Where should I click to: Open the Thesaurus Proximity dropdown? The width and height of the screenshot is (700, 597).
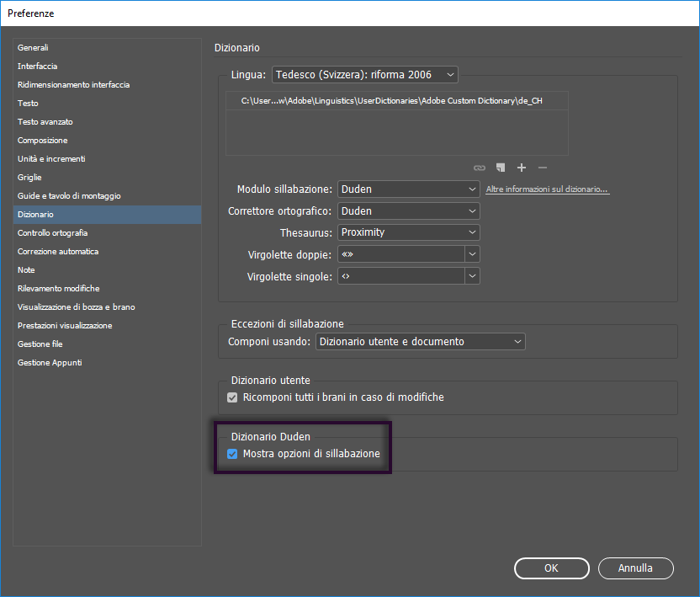coord(409,232)
